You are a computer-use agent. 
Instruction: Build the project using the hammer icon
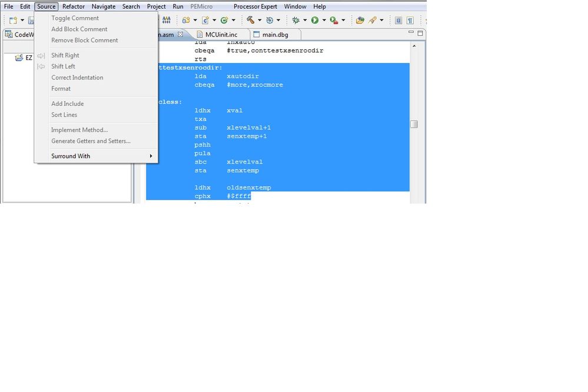251,19
